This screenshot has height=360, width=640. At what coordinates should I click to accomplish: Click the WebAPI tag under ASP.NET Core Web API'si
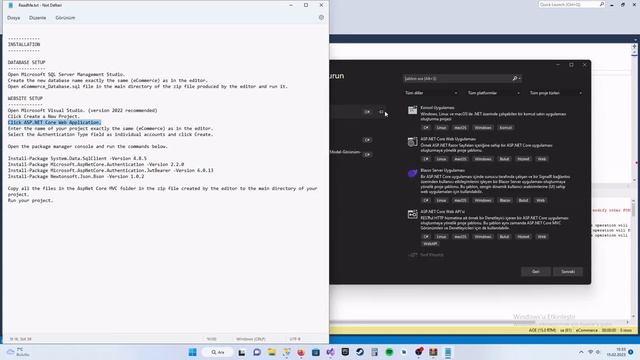[x=430, y=244]
